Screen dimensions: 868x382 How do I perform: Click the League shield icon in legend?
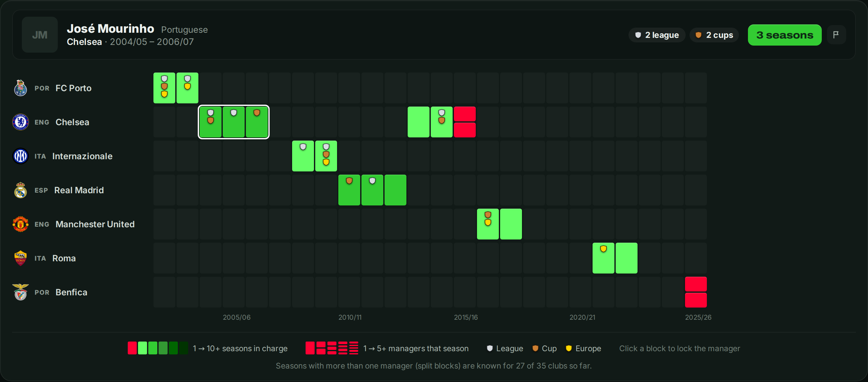(490, 348)
